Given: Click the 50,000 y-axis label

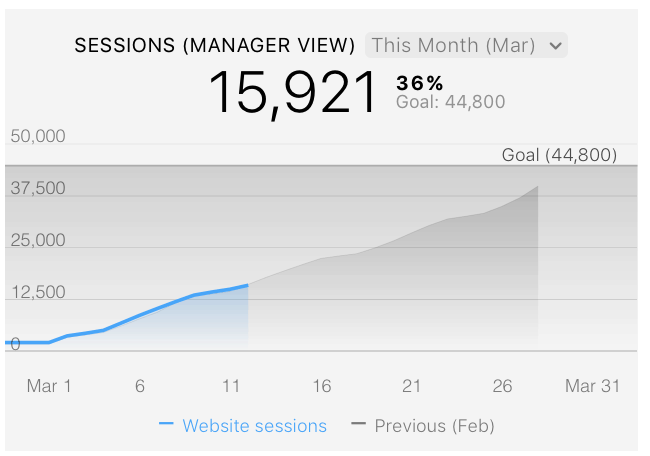Looking at the screenshot, I should 38,136.
